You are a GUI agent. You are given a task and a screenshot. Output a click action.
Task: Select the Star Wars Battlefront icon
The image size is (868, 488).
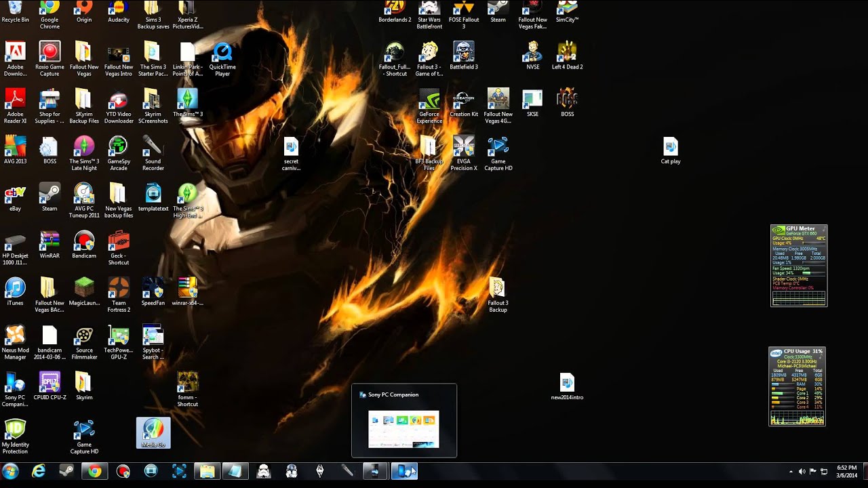click(x=429, y=15)
